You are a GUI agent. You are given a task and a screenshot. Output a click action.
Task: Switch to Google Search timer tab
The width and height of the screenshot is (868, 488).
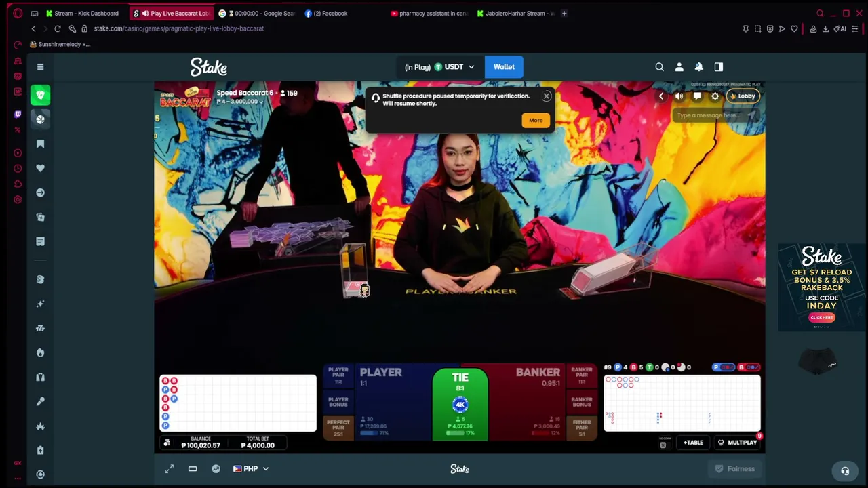(x=256, y=13)
